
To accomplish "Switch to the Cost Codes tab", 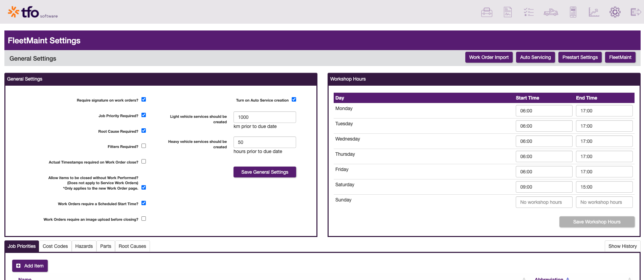I will [55, 246].
